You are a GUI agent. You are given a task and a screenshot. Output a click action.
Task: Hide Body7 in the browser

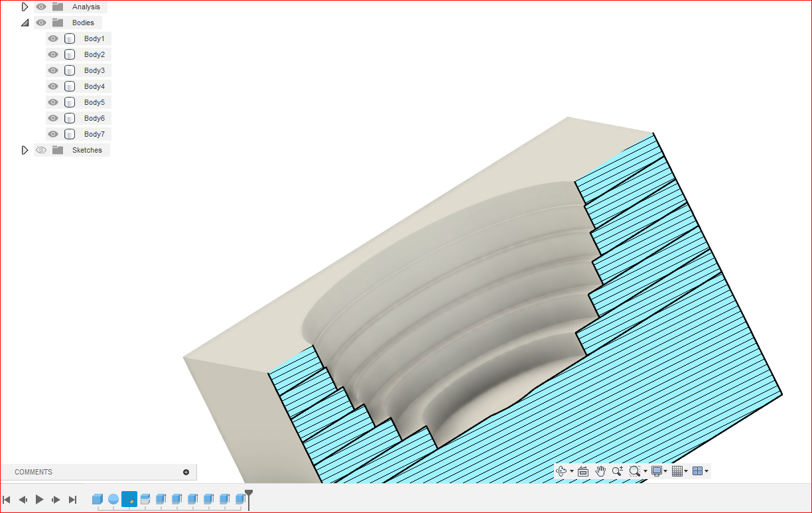pyautogui.click(x=52, y=133)
